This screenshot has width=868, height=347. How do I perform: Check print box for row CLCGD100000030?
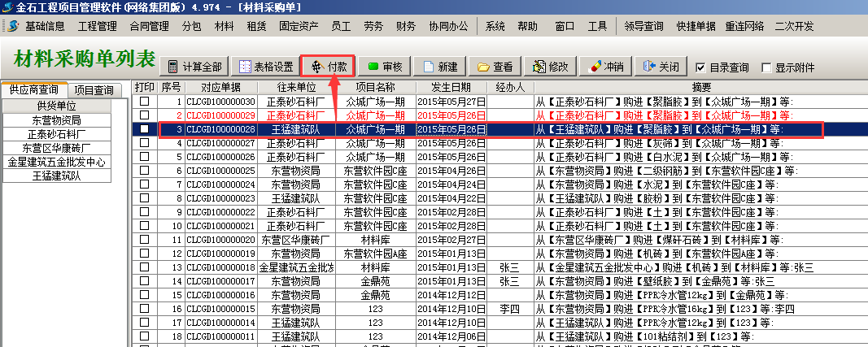coord(145,102)
